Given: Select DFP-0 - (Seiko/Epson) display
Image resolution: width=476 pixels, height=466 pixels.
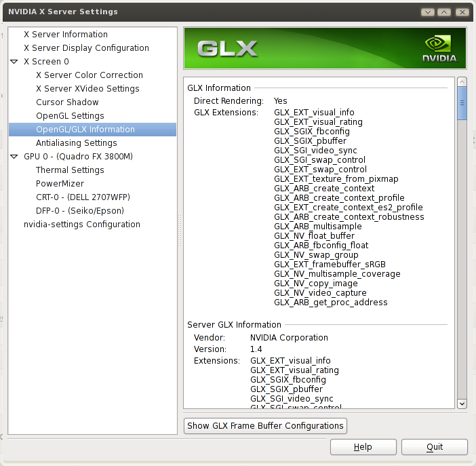Looking at the screenshot, I should coord(80,211).
